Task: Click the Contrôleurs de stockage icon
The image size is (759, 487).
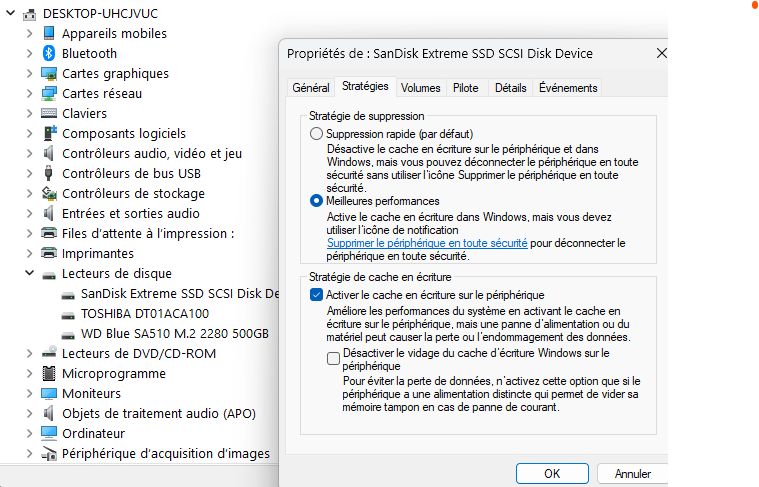Action: tap(49, 194)
